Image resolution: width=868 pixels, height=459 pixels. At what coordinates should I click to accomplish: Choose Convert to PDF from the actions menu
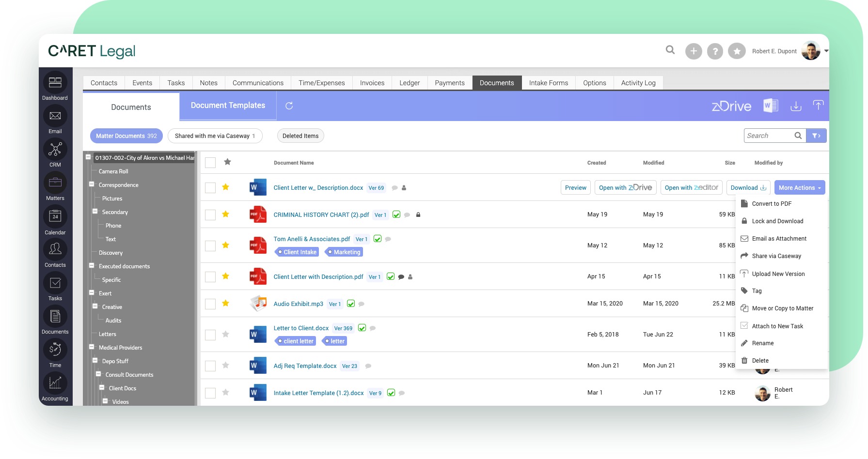pyautogui.click(x=772, y=203)
